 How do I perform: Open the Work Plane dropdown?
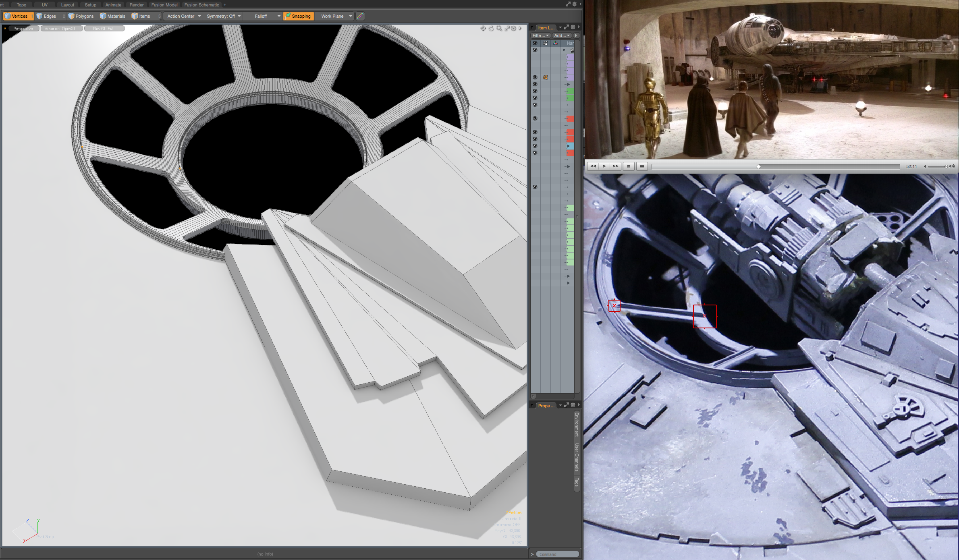(335, 16)
